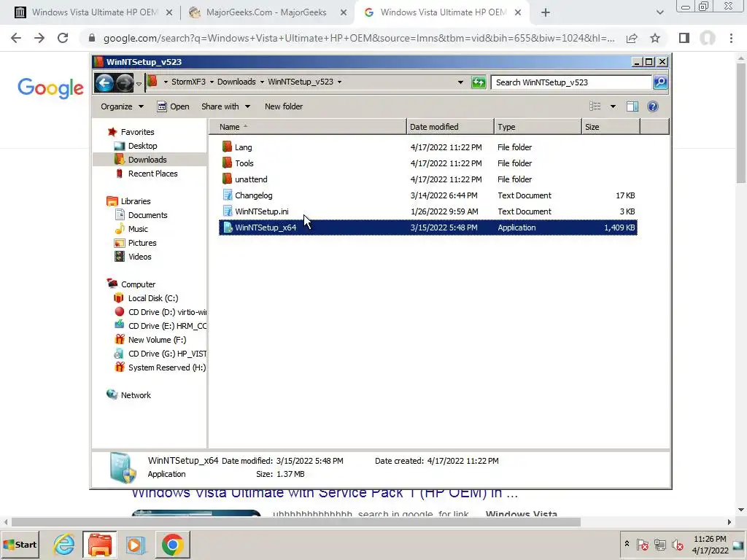Open the Share with menu
The height and width of the screenshot is (560, 747).
pyautogui.click(x=225, y=106)
